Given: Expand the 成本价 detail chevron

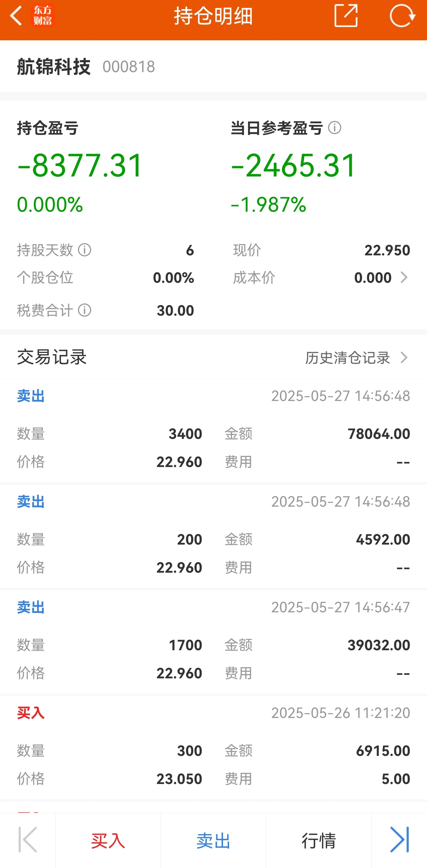Looking at the screenshot, I should point(404,278).
